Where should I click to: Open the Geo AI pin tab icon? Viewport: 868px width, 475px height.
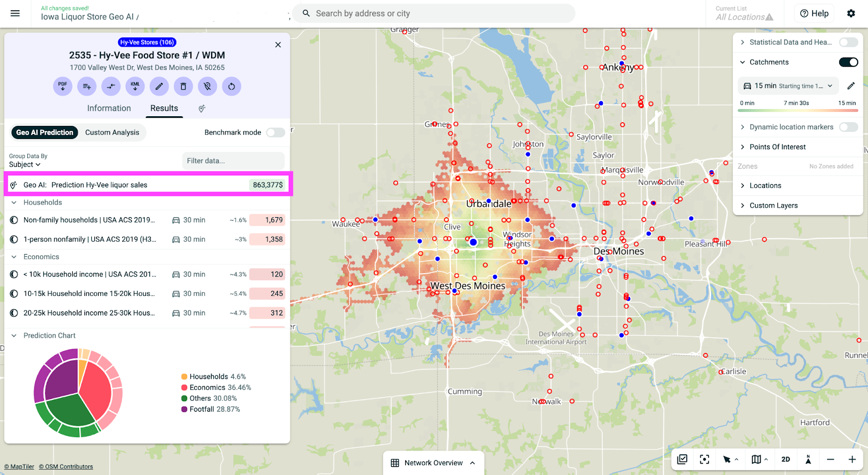coord(202,109)
